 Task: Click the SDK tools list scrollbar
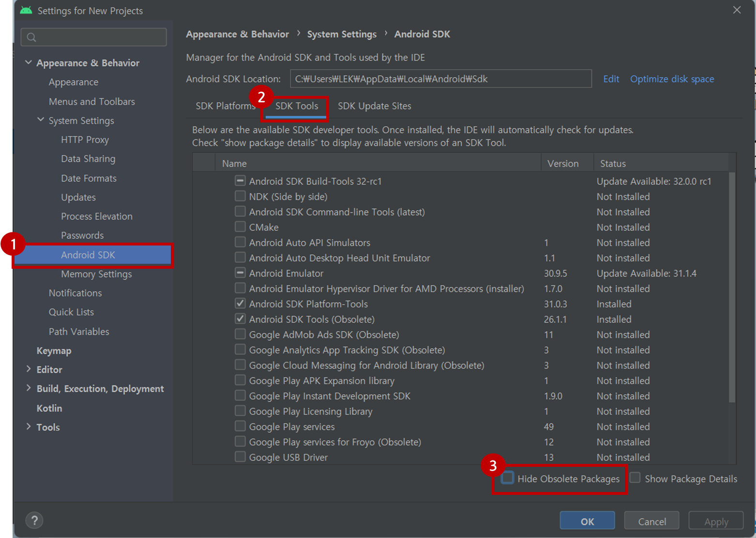coord(732,287)
